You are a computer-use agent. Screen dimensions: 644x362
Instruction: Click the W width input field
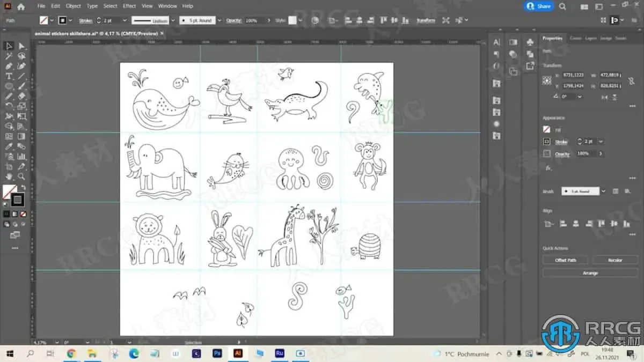pos(610,76)
